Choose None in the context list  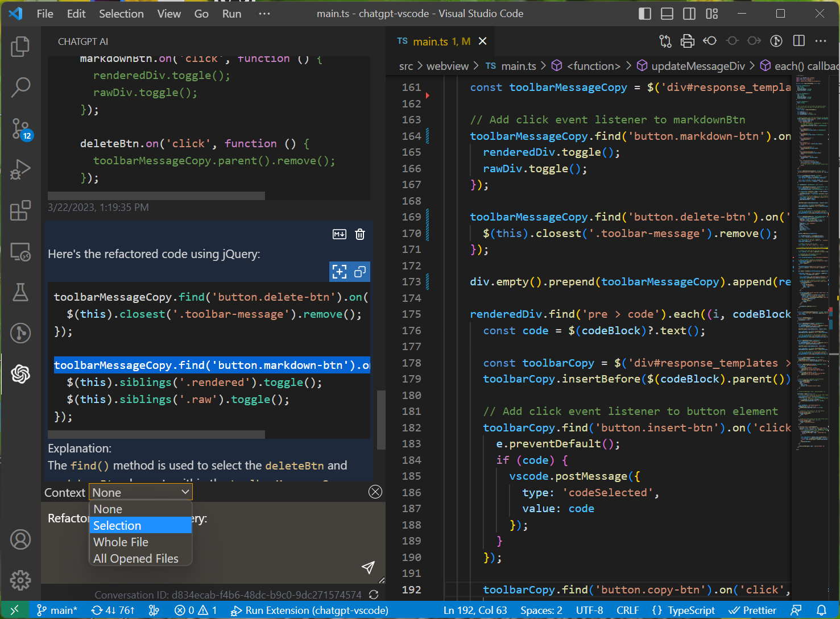[140, 509]
